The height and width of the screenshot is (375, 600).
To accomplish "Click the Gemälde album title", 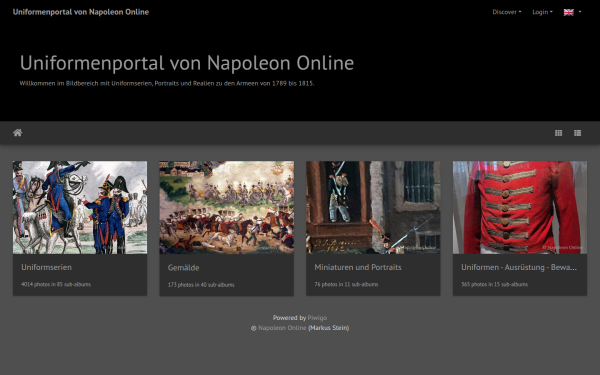I will click(x=183, y=267).
